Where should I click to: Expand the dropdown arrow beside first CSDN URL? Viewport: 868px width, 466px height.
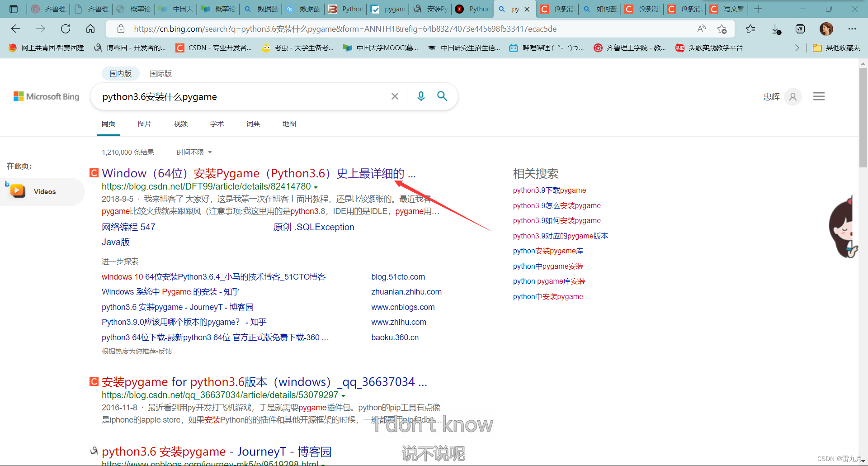point(316,187)
